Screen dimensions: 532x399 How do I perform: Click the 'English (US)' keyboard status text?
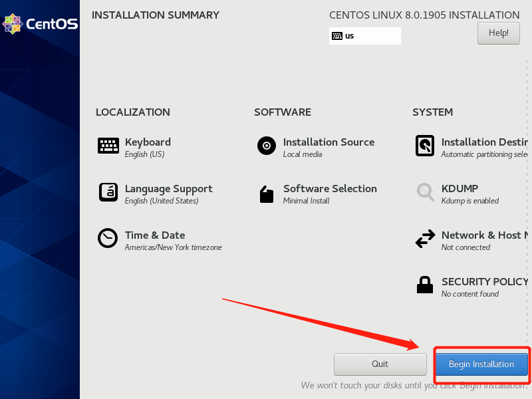tap(144, 154)
